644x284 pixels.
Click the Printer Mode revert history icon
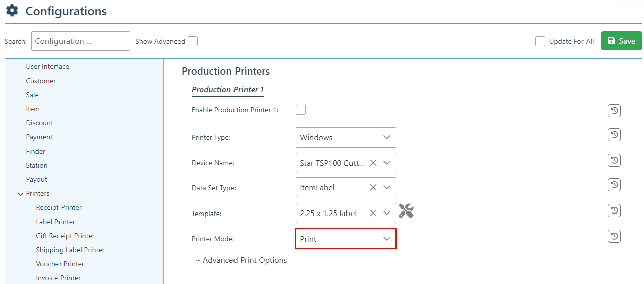[614, 236]
